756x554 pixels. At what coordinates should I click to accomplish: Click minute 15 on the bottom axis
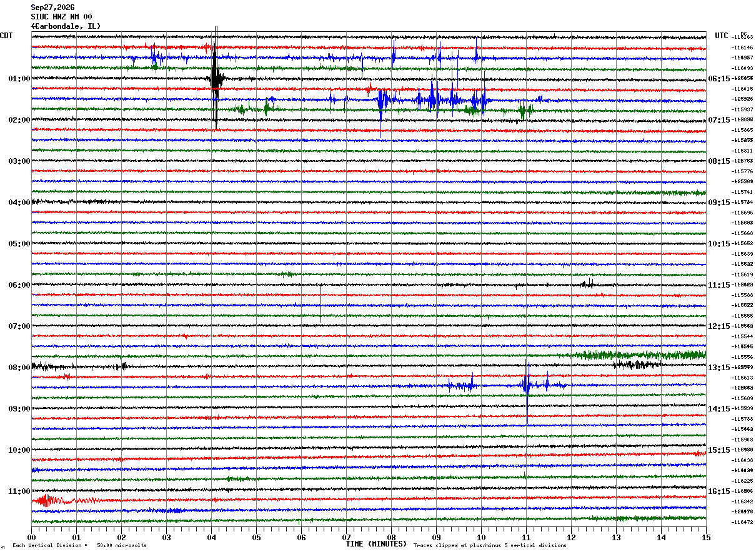point(706,537)
